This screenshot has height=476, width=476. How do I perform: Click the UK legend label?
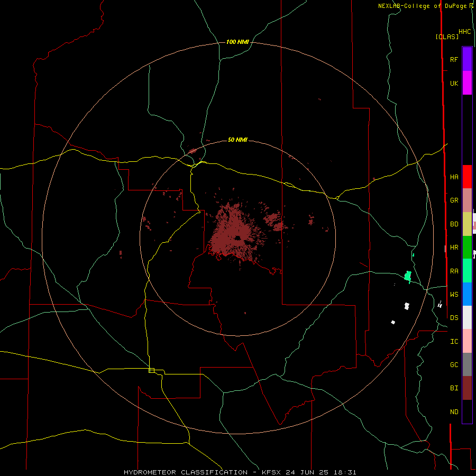(x=454, y=84)
